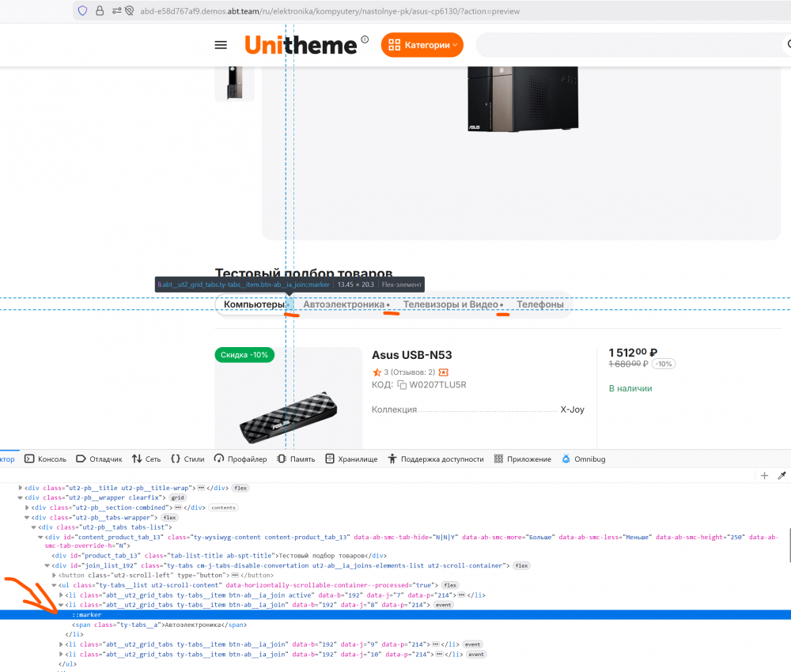Click the padlock icon in the address bar

(x=100, y=11)
